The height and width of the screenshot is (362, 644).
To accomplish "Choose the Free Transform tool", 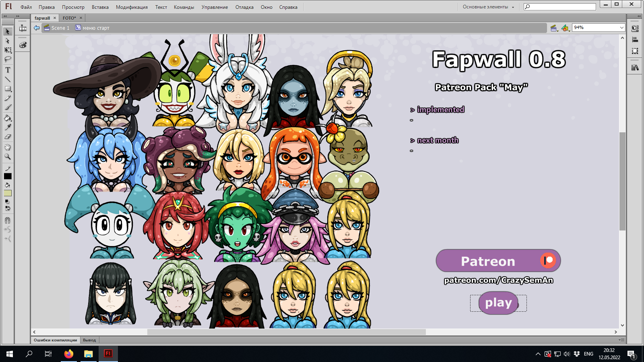I will click(8, 50).
